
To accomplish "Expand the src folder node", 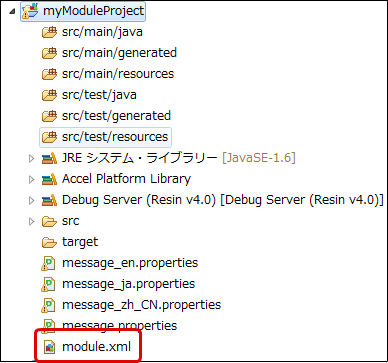I will pyautogui.click(x=32, y=221).
